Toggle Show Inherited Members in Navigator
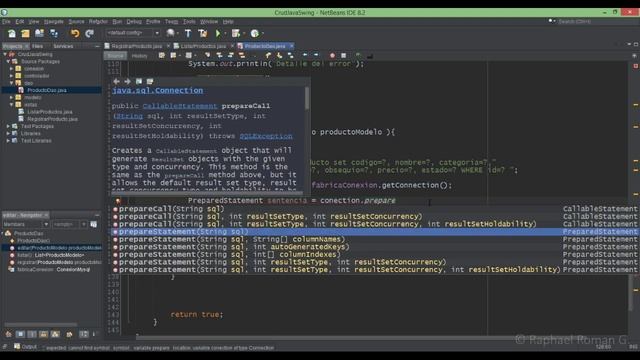 click(x=9, y=334)
